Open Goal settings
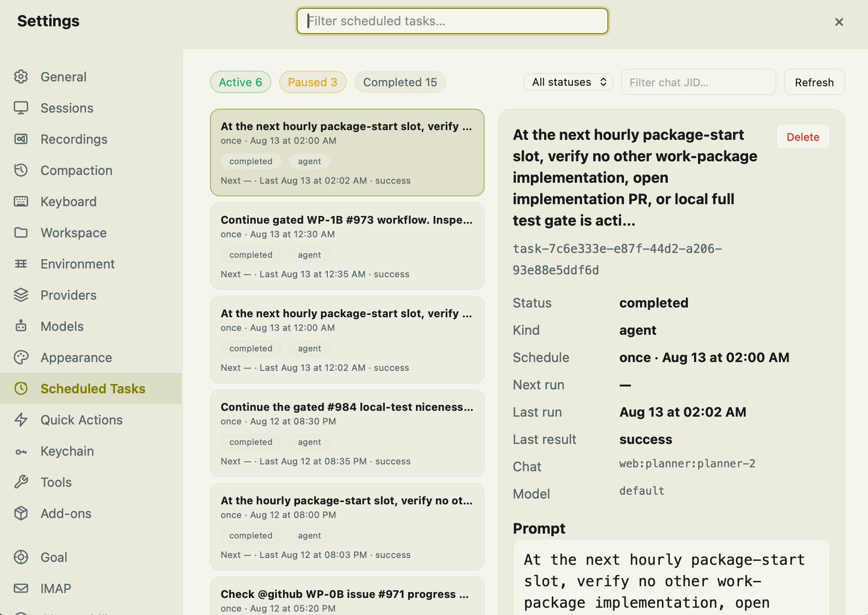 (91, 557)
